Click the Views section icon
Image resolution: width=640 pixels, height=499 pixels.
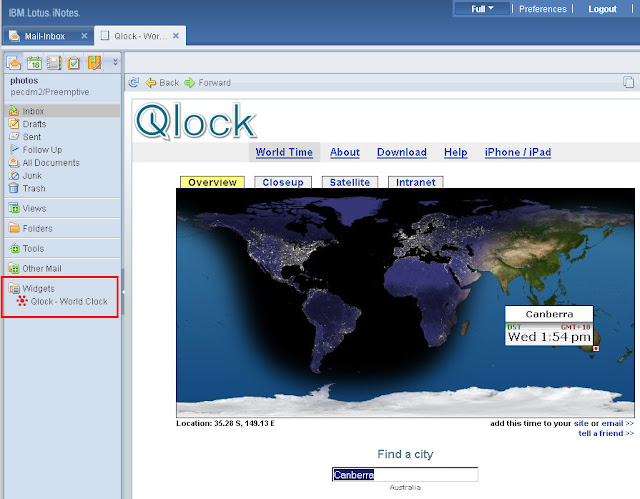tap(14, 208)
